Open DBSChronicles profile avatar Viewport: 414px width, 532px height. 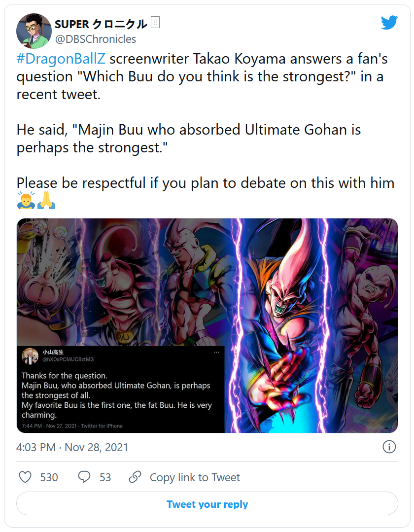[x=34, y=31]
